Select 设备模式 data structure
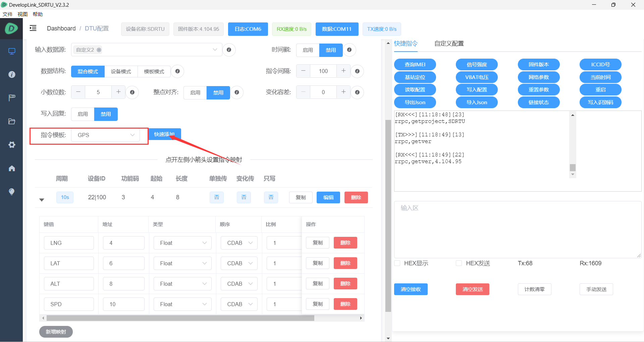This screenshot has height=342, width=644. (x=121, y=71)
